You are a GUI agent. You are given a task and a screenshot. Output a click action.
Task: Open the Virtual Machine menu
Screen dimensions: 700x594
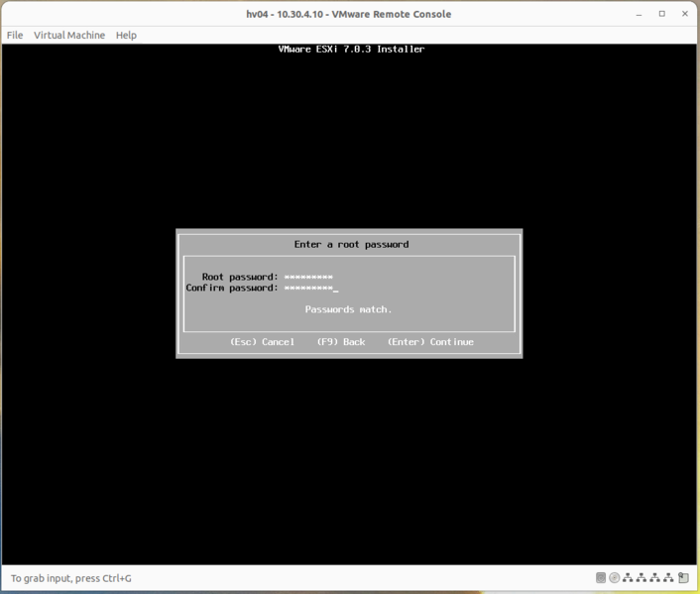point(69,36)
